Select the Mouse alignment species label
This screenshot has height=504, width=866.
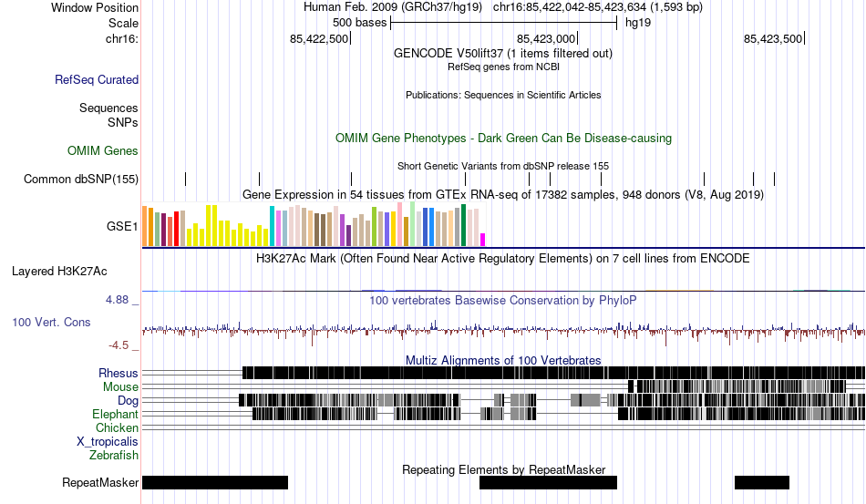point(120,387)
